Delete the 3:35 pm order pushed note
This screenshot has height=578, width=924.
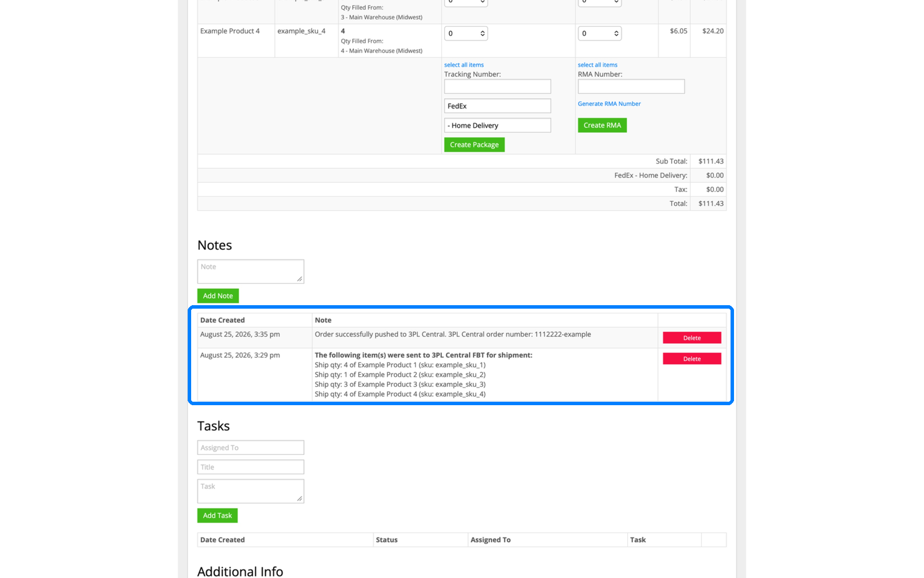(x=692, y=338)
